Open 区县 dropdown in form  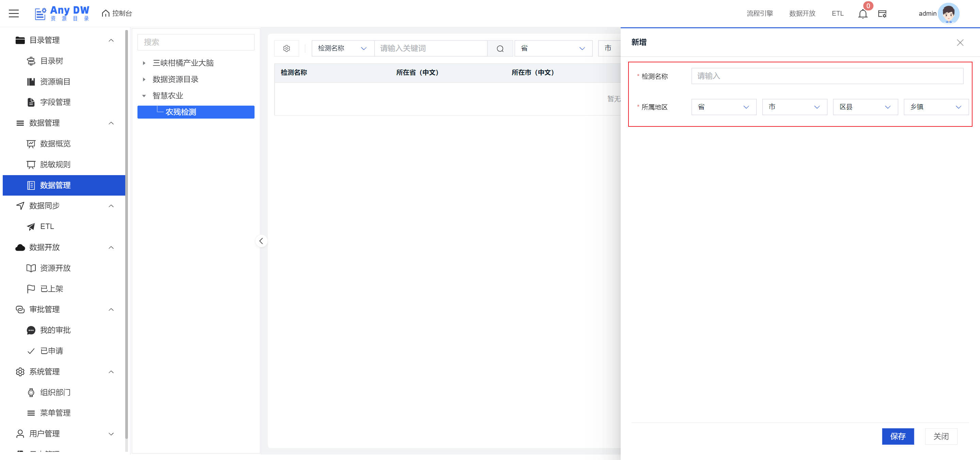pyautogui.click(x=865, y=107)
